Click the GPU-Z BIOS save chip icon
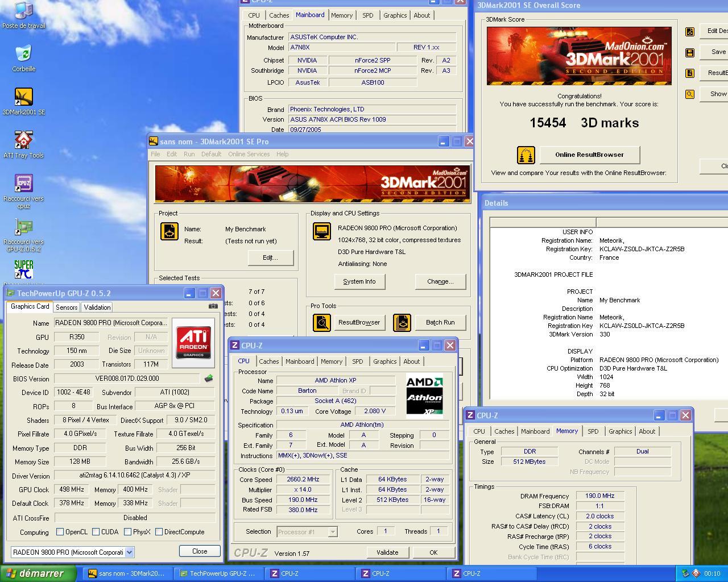The height and width of the screenshot is (582, 728). (x=209, y=379)
